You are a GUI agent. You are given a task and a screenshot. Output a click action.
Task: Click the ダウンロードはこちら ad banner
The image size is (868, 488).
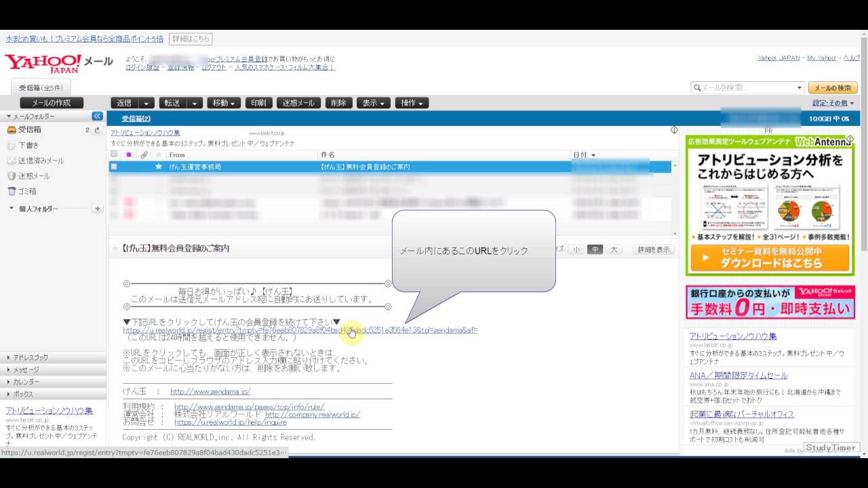(x=770, y=258)
